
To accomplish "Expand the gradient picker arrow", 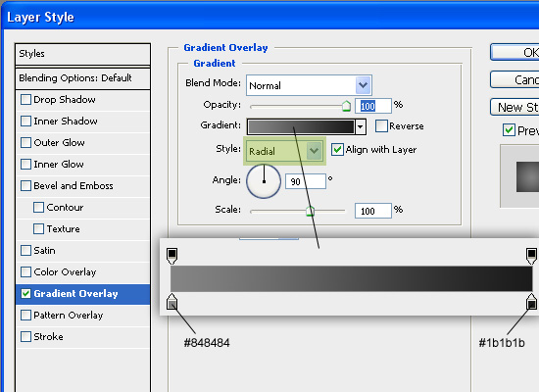I will tap(361, 126).
